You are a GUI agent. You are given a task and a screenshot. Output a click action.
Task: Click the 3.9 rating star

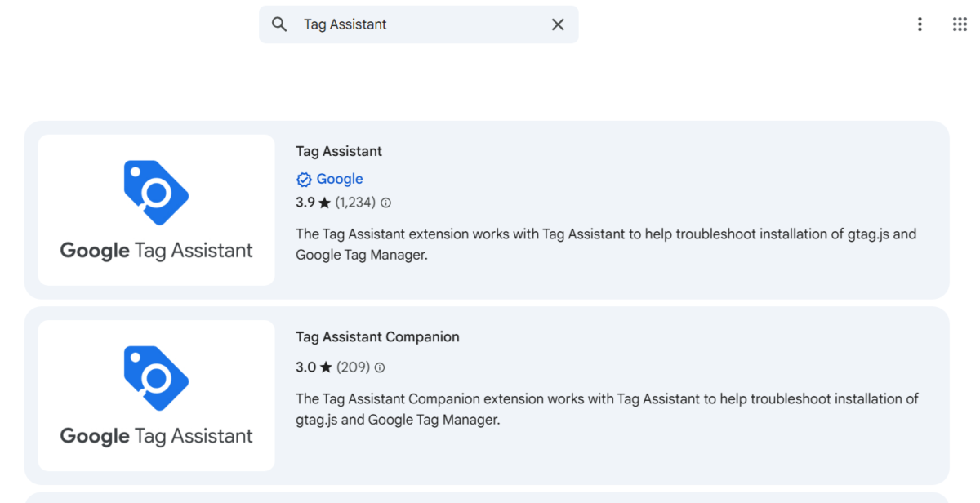coord(325,203)
